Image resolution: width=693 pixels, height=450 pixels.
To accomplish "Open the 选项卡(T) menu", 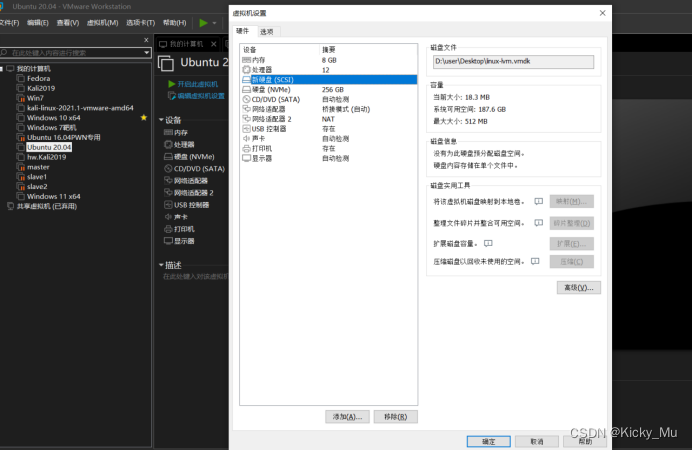I will point(141,23).
